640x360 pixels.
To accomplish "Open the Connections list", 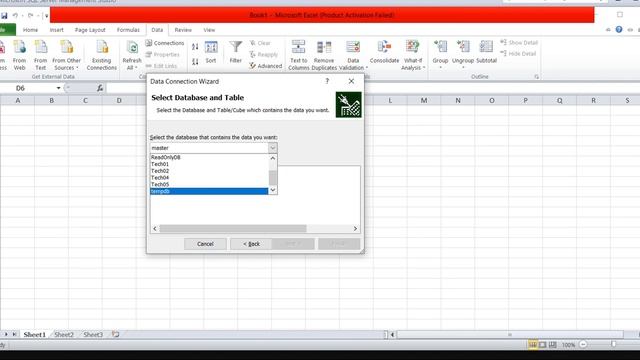I will pyautogui.click(x=165, y=43).
